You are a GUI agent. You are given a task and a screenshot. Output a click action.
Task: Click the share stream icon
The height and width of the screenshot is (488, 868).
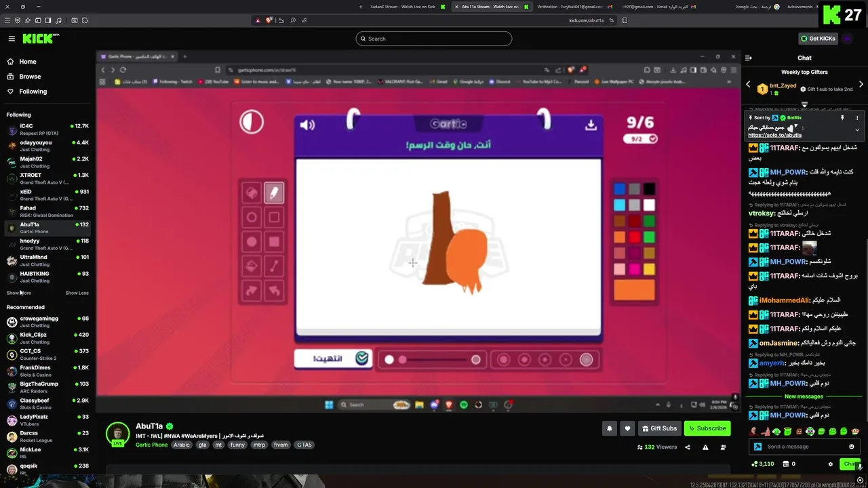pyautogui.click(x=688, y=447)
